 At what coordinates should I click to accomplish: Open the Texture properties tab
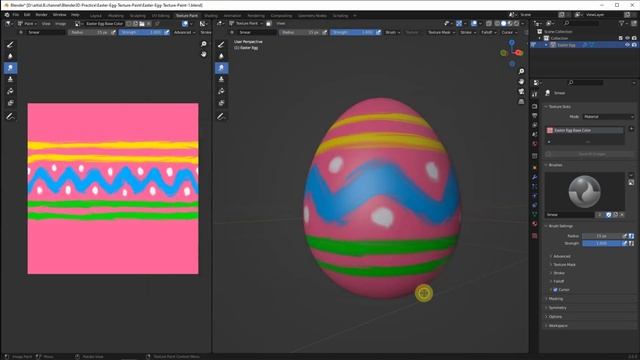tap(535, 236)
